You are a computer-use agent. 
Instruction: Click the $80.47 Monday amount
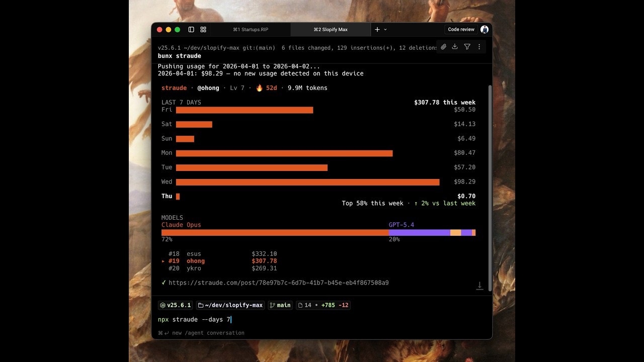(465, 153)
